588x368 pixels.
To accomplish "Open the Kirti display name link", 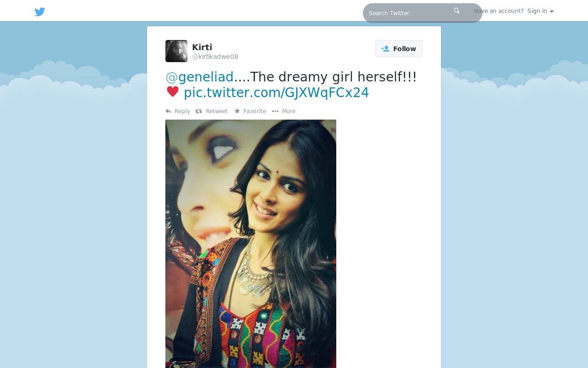I will click(202, 47).
